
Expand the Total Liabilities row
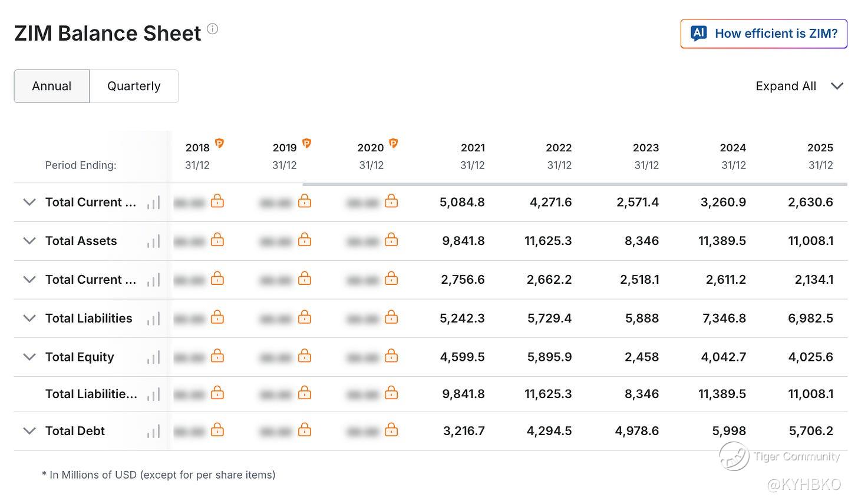pos(29,319)
